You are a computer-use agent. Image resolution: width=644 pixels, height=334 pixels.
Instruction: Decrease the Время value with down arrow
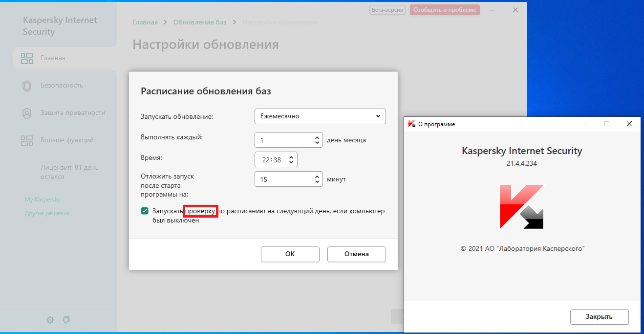pyautogui.click(x=291, y=162)
